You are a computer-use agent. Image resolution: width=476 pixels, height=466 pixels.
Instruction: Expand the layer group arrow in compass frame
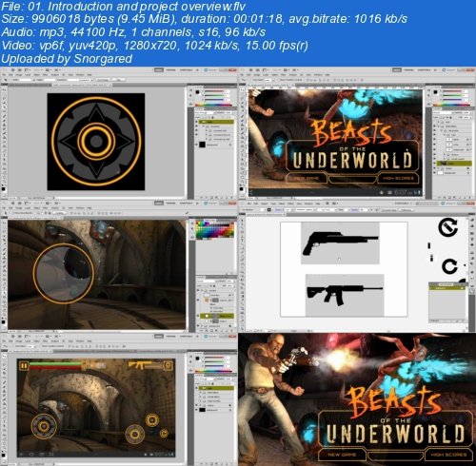click(204, 126)
